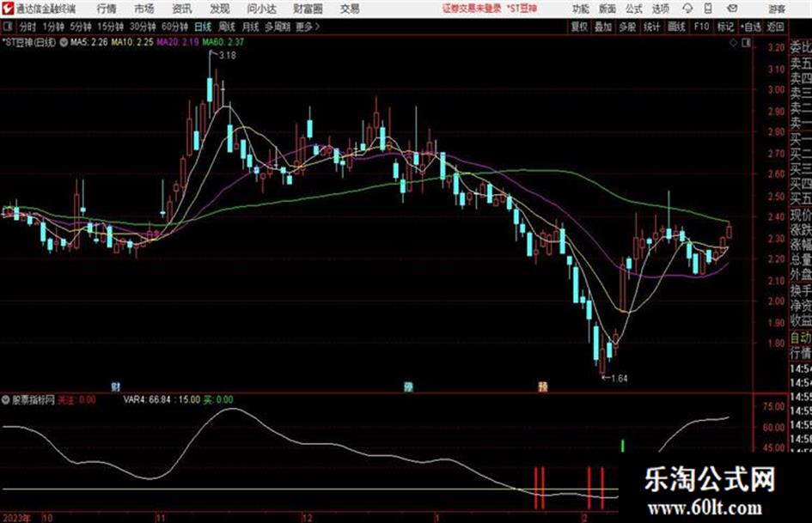Open the 版面 menu
This screenshot has width=812, height=523.
[x=607, y=9]
